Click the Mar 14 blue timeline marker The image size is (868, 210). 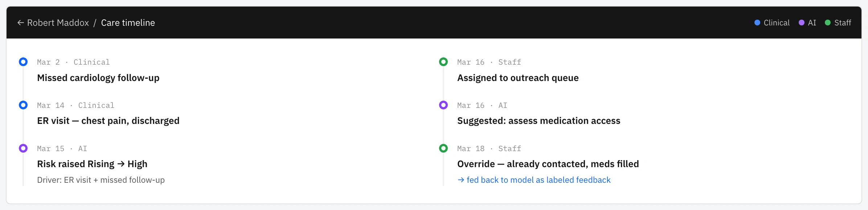pos(23,105)
